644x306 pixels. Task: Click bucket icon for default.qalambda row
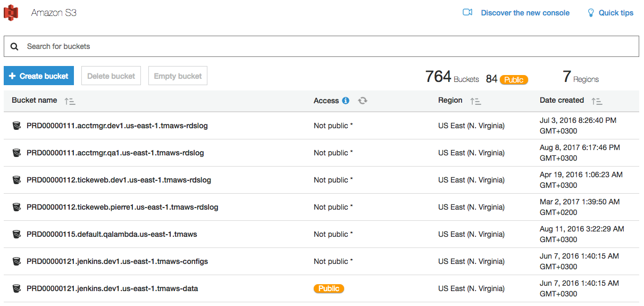[x=17, y=234]
